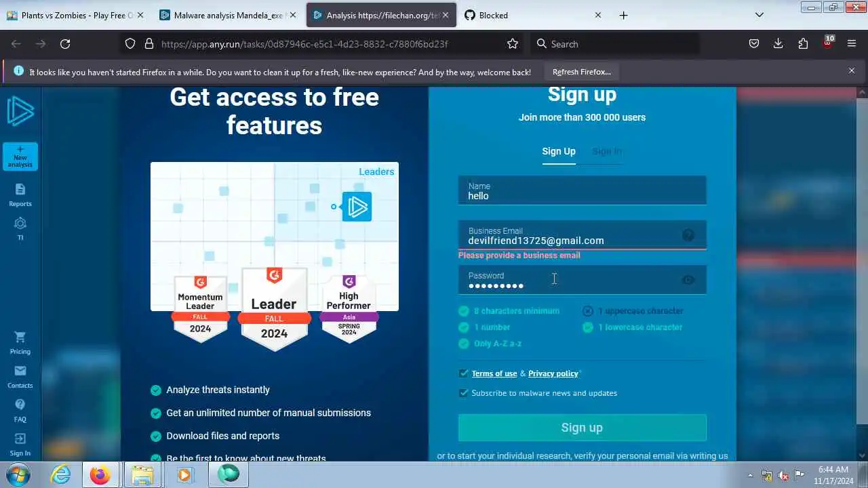Toggle password visibility eye icon

688,280
